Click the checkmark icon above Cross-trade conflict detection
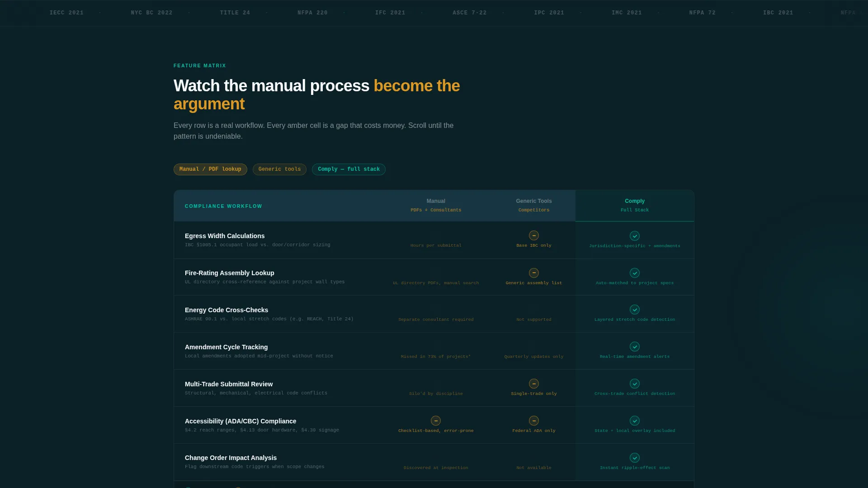The width and height of the screenshot is (868, 488). [635, 384]
